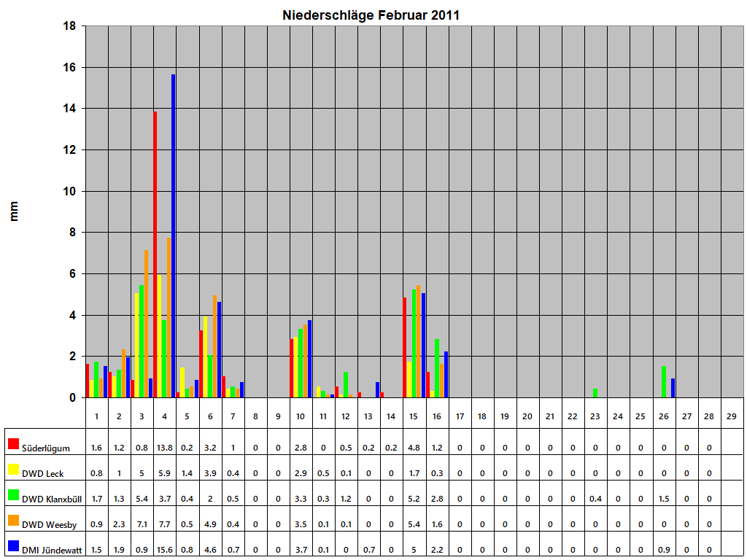Select the red 13.8 bar on day 4
Viewport: 747px width, 560px height.
click(155, 255)
